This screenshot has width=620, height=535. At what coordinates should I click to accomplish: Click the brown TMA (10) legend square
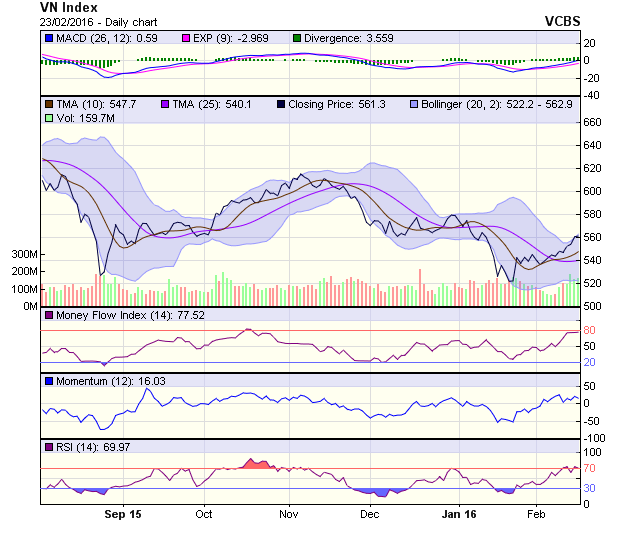(48, 104)
